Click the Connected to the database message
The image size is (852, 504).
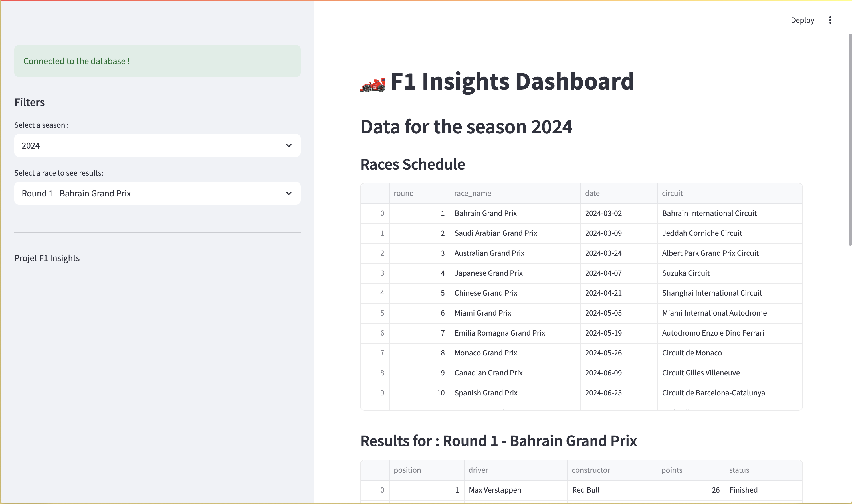157,61
